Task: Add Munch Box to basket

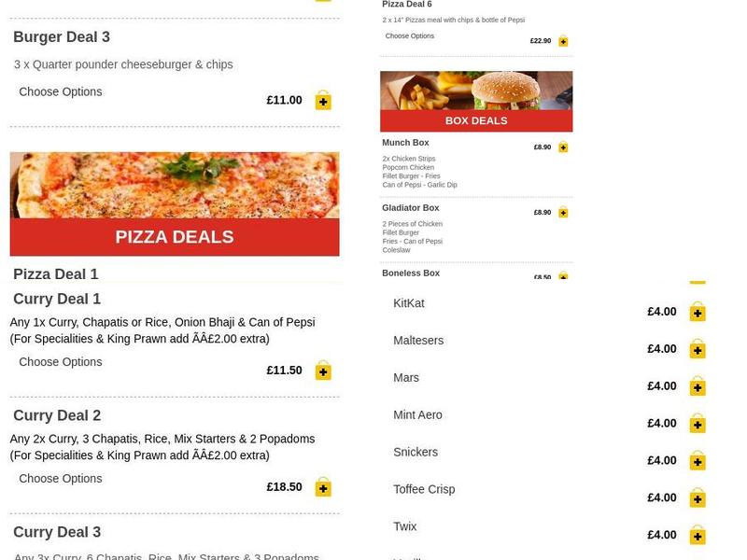Action: tap(563, 147)
